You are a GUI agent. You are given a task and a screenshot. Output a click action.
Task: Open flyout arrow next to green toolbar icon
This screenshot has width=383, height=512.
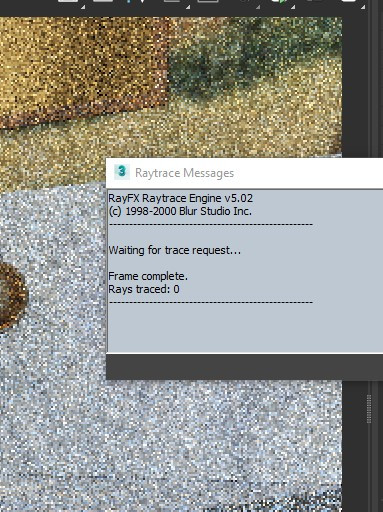pyautogui.click(x=293, y=6)
